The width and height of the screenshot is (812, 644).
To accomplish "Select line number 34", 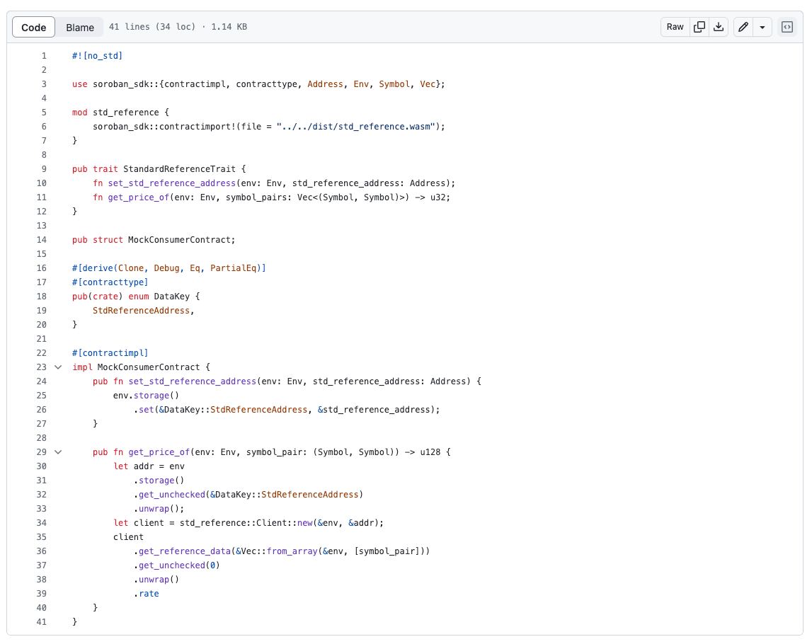I will coord(42,523).
